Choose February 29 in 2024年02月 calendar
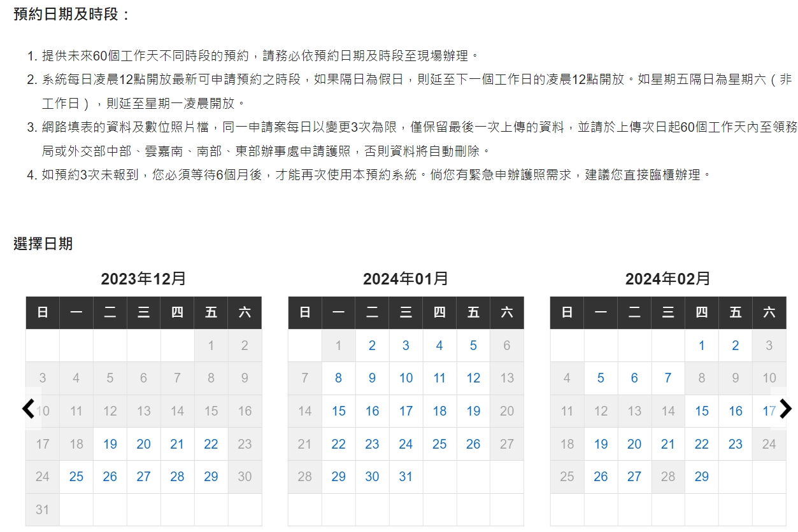The image size is (798, 532). [x=702, y=477]
